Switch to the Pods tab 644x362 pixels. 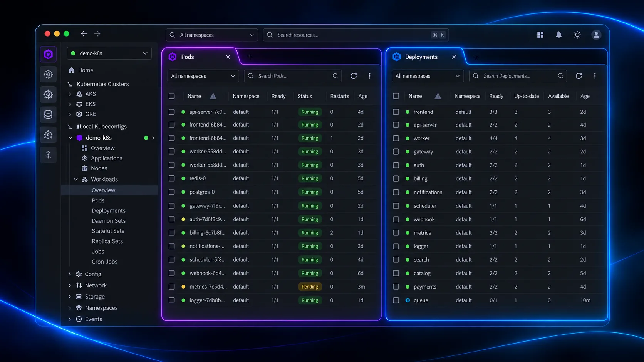tap(188, 57)
